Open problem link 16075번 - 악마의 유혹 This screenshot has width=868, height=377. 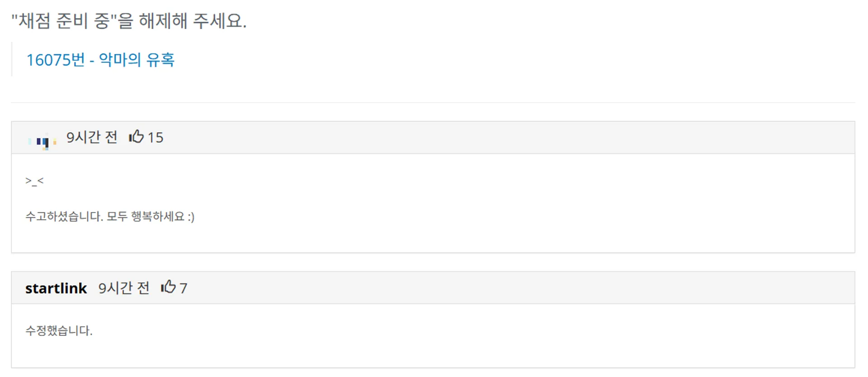(100, 60)
